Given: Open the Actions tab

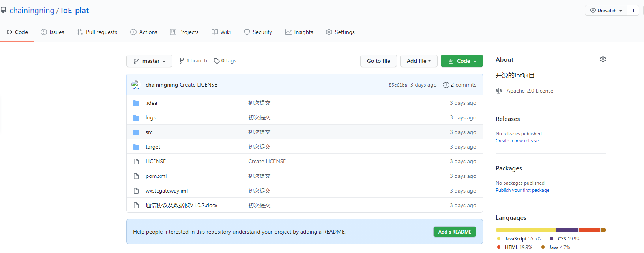Looking at the screenshot, I should coord(144,32).
